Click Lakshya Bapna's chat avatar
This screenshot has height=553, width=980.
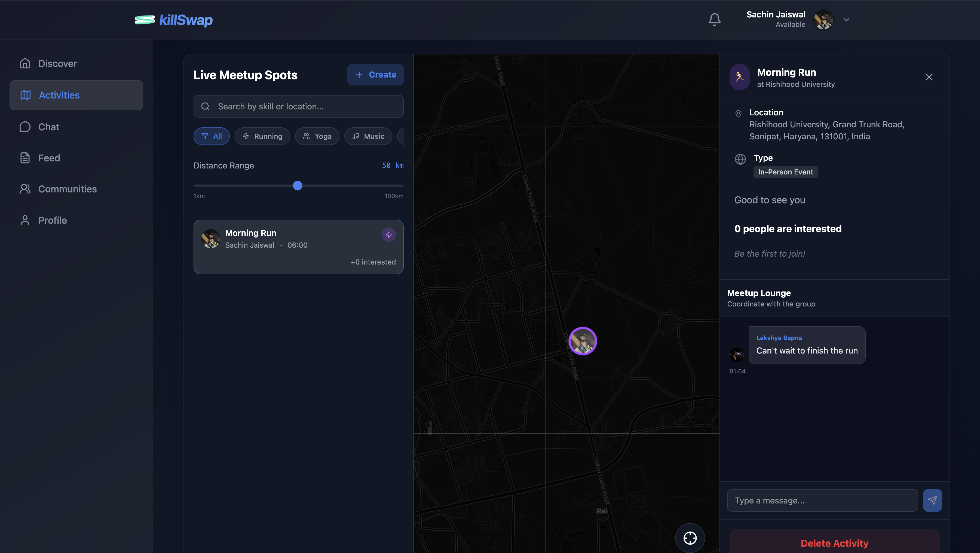pos(737,354)
